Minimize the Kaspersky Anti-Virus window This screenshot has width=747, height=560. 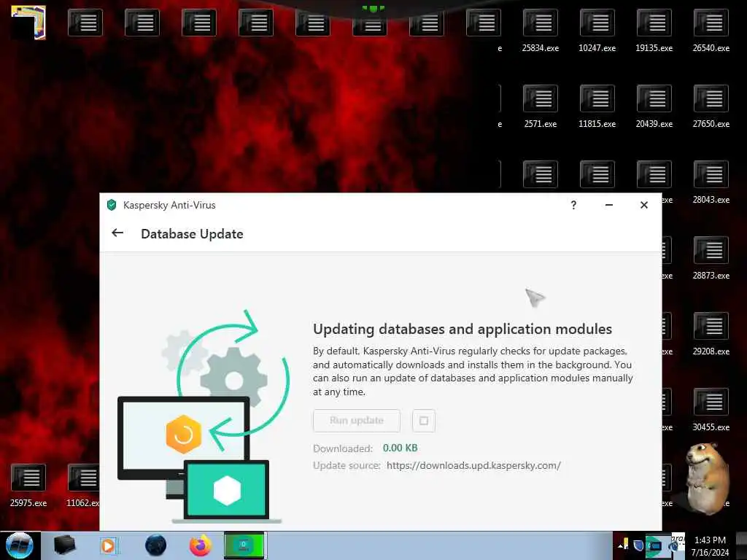tap(609, 205)
